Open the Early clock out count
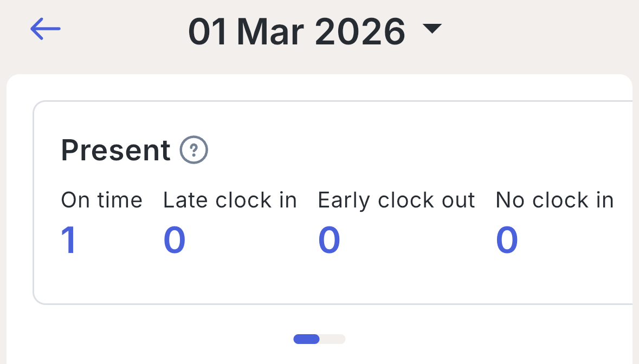The width and height of the screenshot is (639, 364). click(329, 240)
